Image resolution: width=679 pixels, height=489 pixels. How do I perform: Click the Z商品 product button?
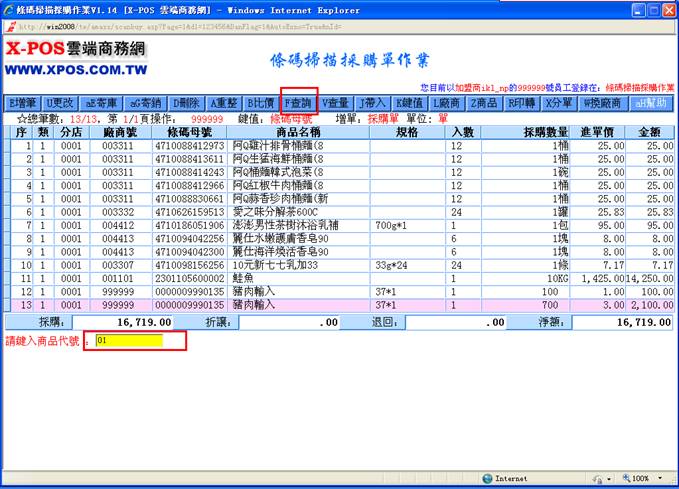coord(485,103)
